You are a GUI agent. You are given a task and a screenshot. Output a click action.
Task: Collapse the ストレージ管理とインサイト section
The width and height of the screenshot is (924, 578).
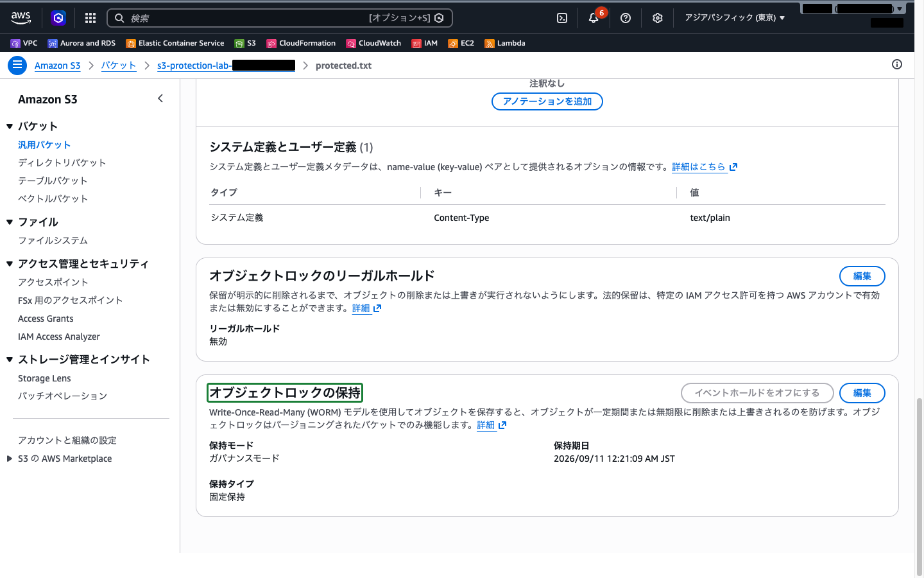(10, 360)
